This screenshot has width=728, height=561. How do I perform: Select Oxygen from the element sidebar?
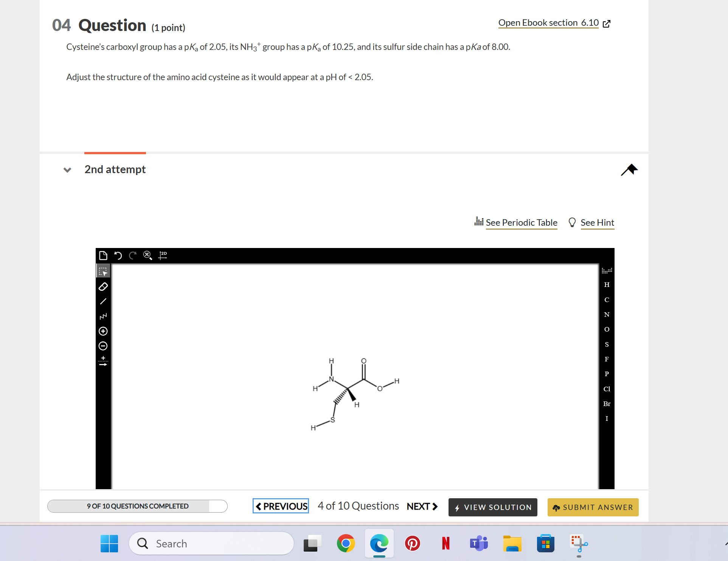tap(607, 329)
